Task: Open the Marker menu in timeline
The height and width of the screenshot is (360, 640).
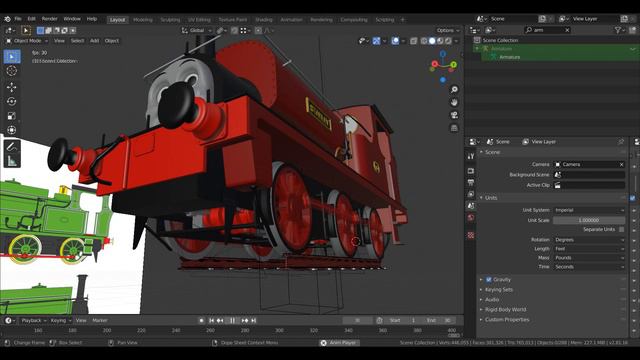Action: [x=100, y=320]
